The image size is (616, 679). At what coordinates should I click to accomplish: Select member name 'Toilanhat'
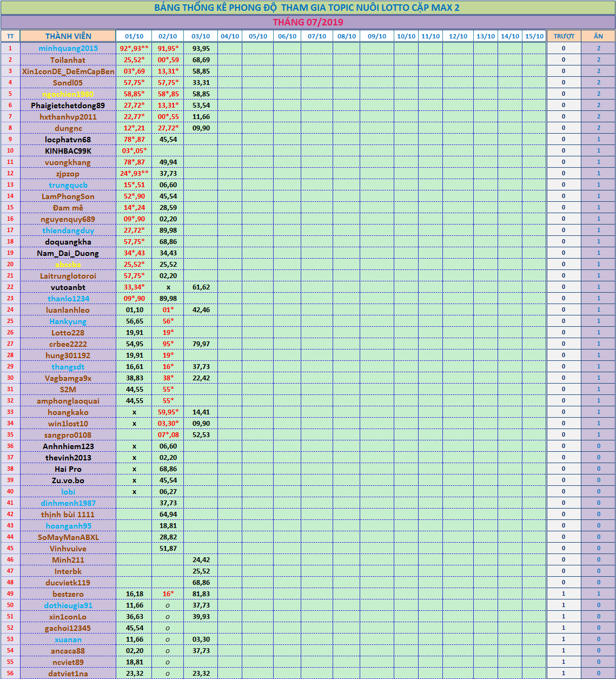[x=68, y=60]
